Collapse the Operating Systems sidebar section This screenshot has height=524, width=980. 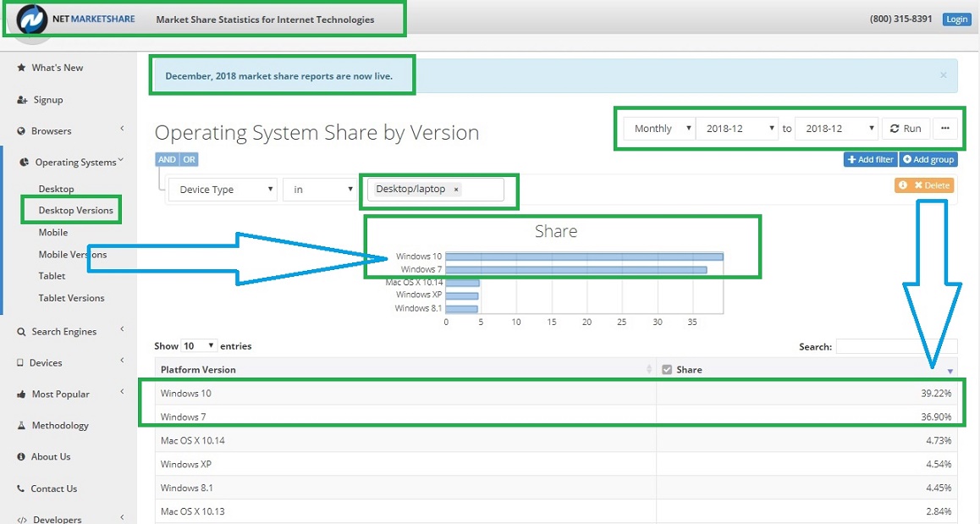click(x=121, y=160)
